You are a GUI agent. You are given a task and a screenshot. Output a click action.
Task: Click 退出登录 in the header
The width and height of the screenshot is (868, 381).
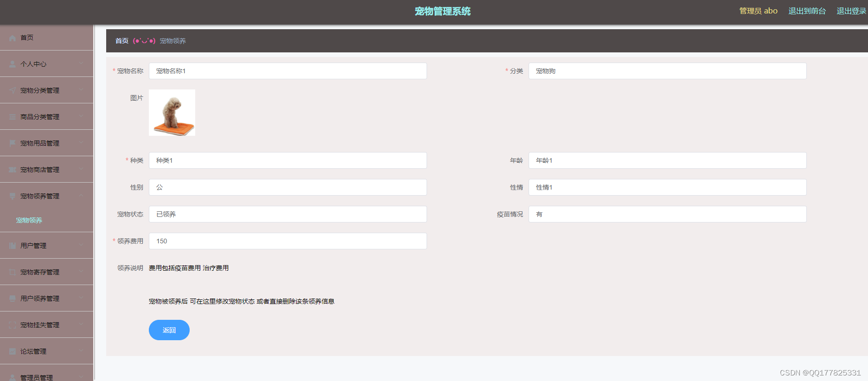pos(852,11)
